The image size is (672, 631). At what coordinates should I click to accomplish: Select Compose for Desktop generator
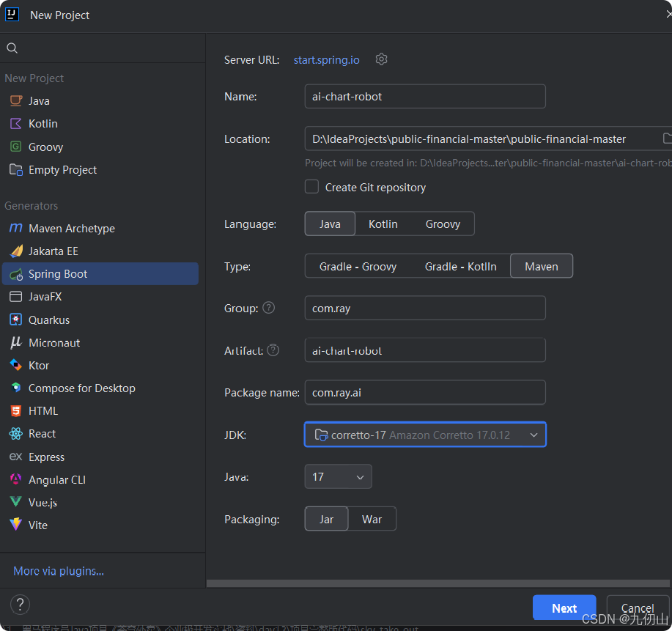click(x=100, y=388)
